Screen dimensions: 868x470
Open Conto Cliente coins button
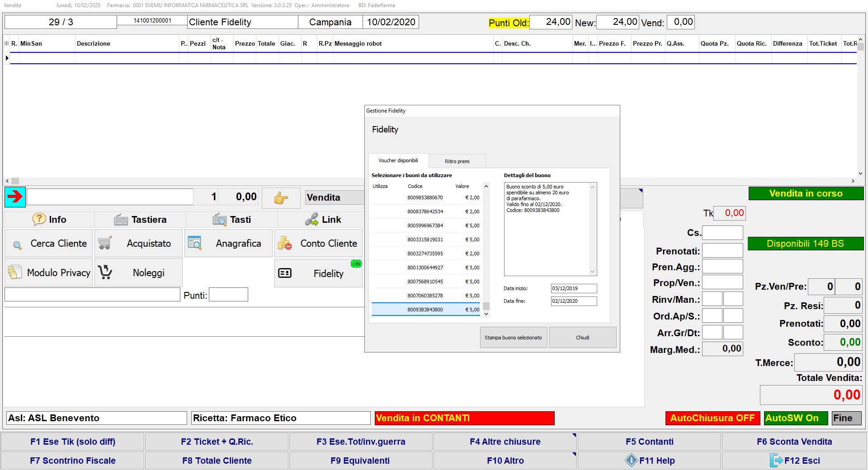pos(318,244)
